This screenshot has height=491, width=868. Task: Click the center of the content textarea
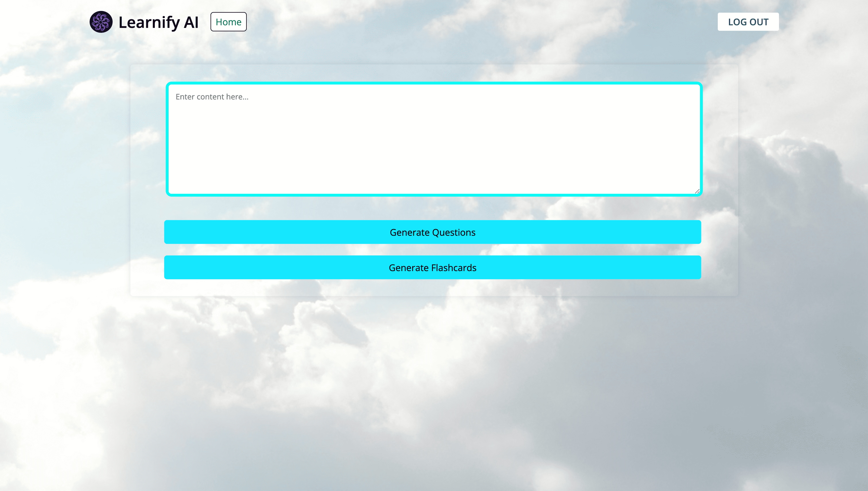(434, 139)
